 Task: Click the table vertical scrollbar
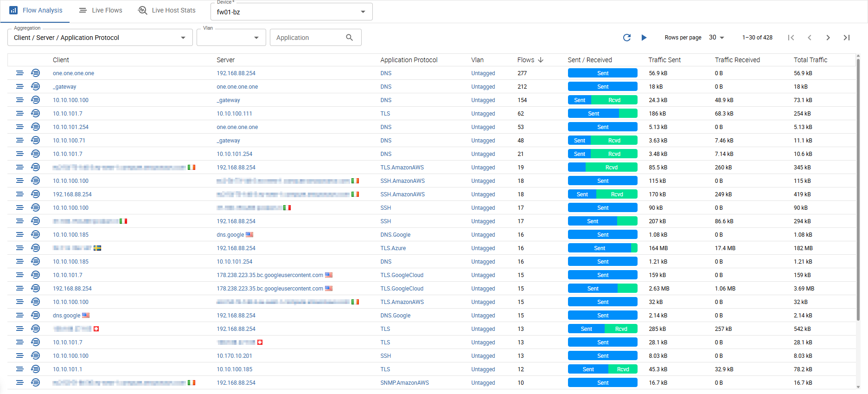[x=858, y=190]
